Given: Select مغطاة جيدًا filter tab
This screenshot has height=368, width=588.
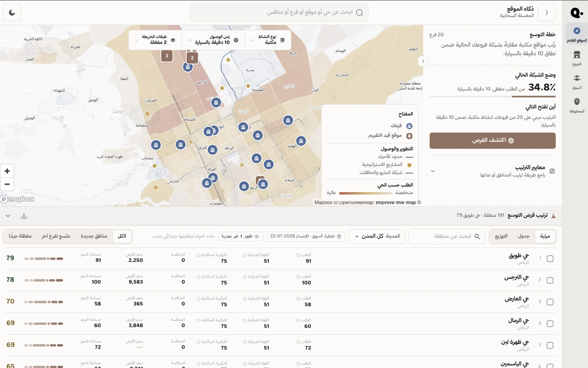Looking at the screenshot, I should 20,236.
